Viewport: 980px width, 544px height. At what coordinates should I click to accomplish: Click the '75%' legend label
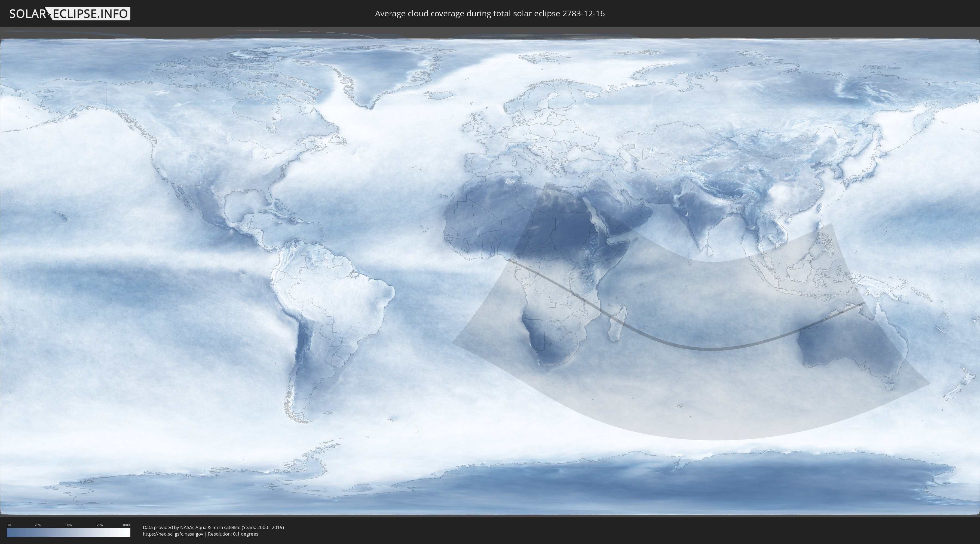99,525
